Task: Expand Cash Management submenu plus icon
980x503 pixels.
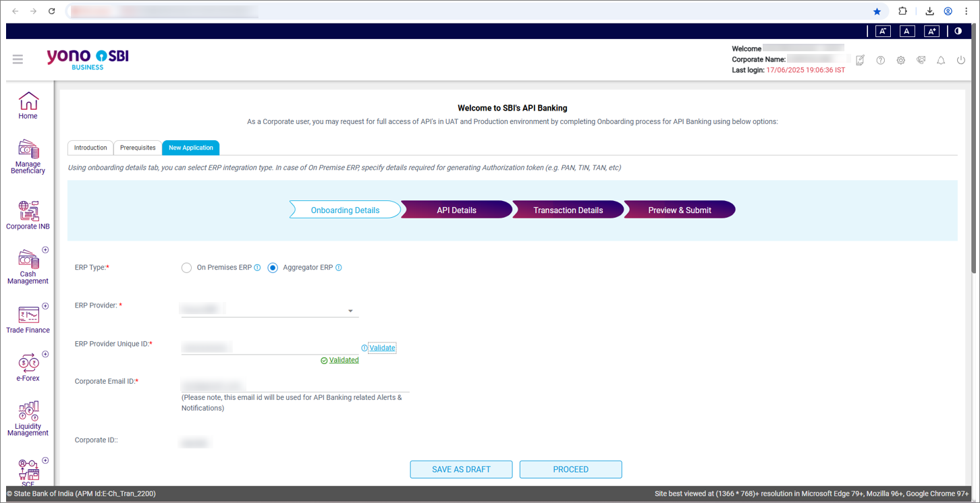Action: point(45,250)
